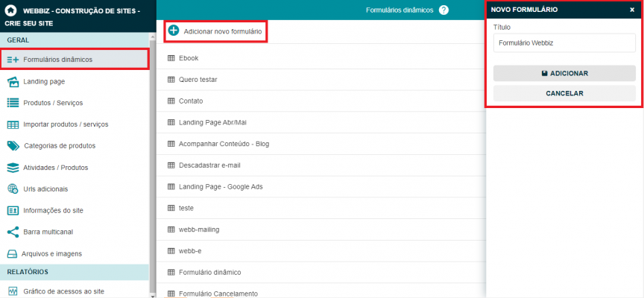The height and width of the screenshot is (298, 644).
Task: Click the Arquivos e imagens drive icon
Action: point(12,254)
